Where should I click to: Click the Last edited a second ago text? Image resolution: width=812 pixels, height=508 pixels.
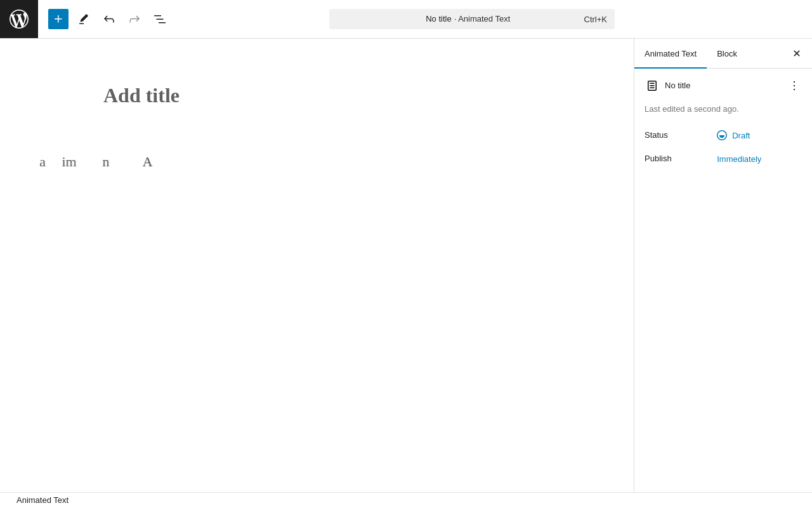tap(691, 109)
